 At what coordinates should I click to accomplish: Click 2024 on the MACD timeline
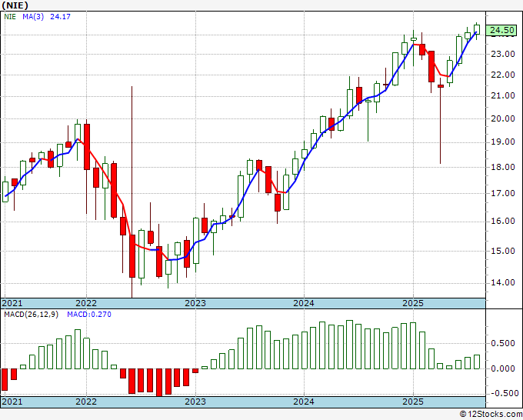[x=304, y=402]
